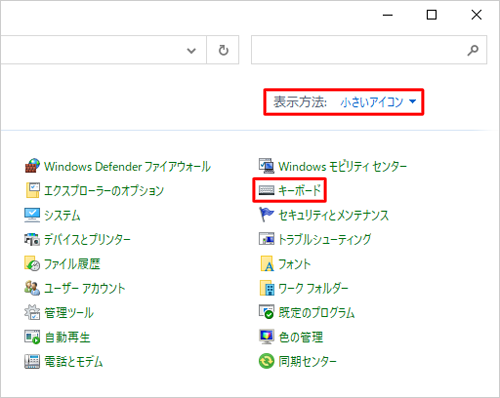Screen dimensions: 500x398
Task: Click the search magnifier icon
Action: (473, 50)
